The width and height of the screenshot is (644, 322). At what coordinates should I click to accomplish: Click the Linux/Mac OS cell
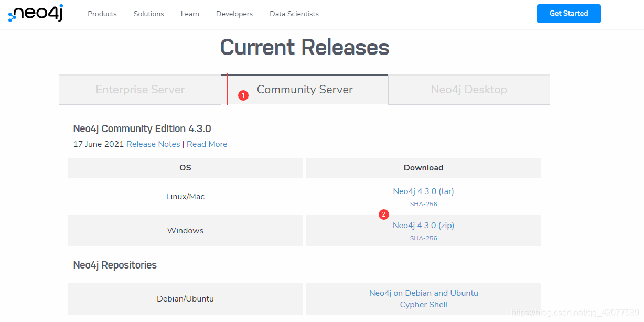(x=185, y=197)
